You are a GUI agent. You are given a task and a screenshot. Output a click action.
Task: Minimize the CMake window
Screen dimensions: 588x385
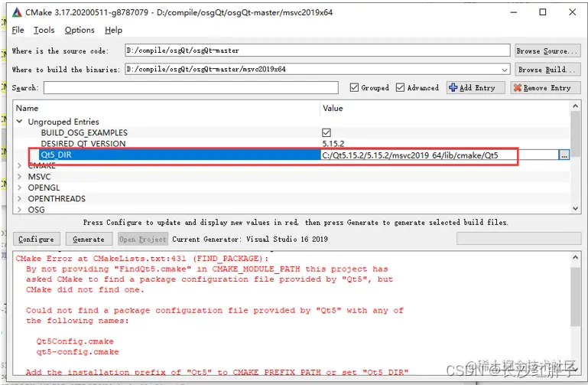point(514,12)
